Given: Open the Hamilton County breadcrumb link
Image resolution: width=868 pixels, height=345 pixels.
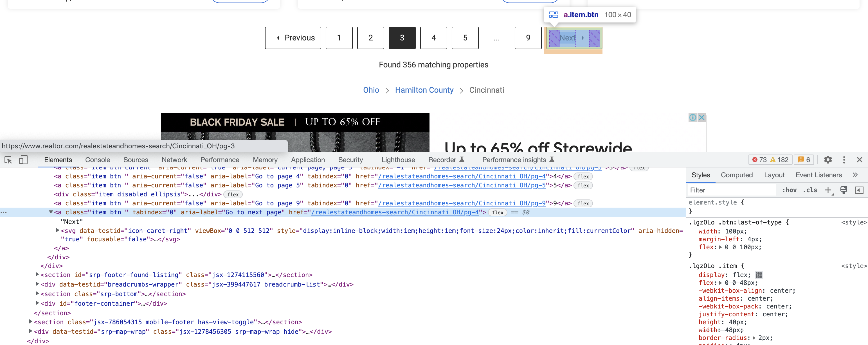Looking at the screenshot, I should (x=424, y=90).
